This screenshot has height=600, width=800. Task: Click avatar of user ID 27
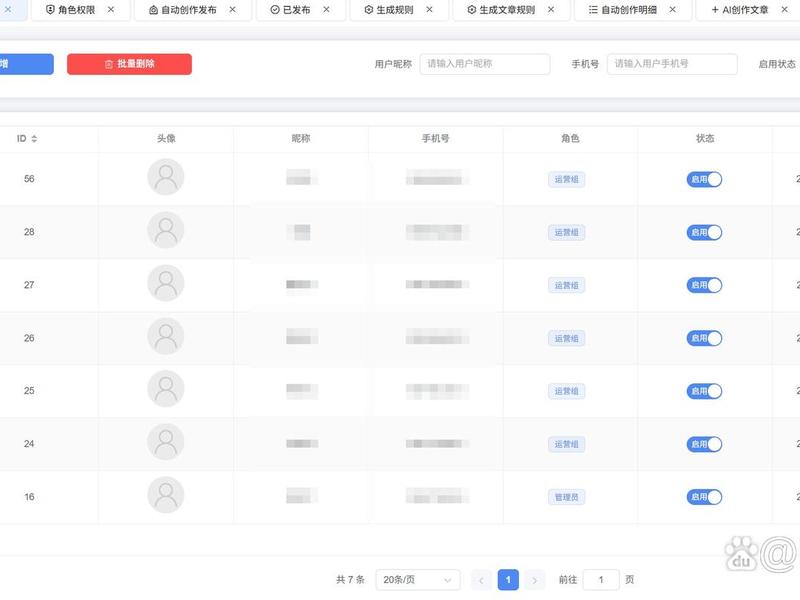pos(166,283)
